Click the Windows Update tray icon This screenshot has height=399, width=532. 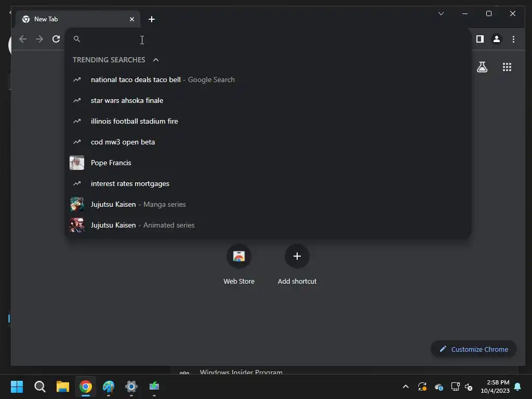click(x=422, y=387)
